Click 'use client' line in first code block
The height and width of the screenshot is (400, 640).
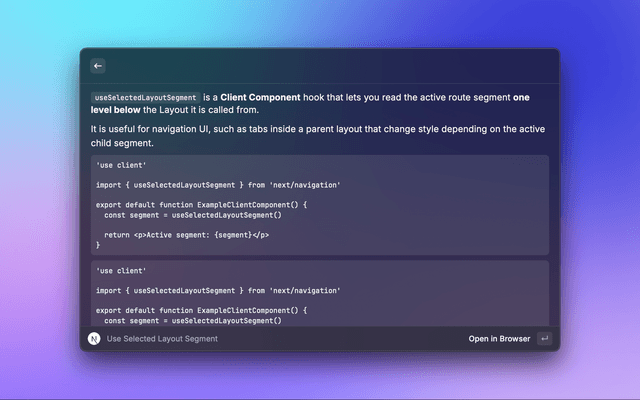tap(121, 165)
